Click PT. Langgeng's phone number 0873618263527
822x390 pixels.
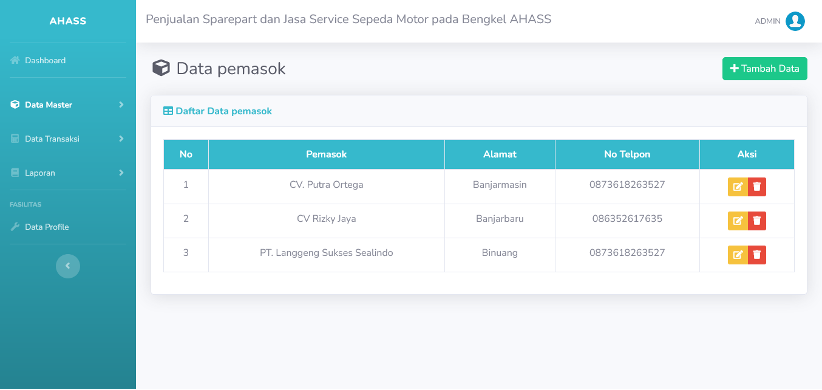pyautogui.click(x=627, y=253)
